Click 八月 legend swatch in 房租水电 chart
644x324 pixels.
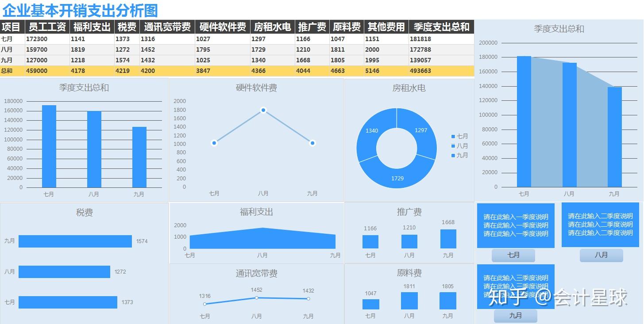[x=453, y=146]
